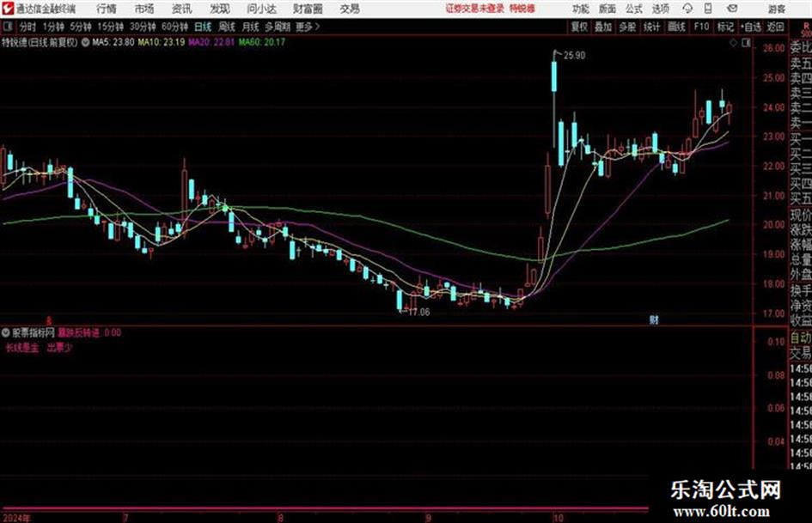This screenshot has width=812, height=523.
Task: Open the 资讯 menu
Action: 182,9
